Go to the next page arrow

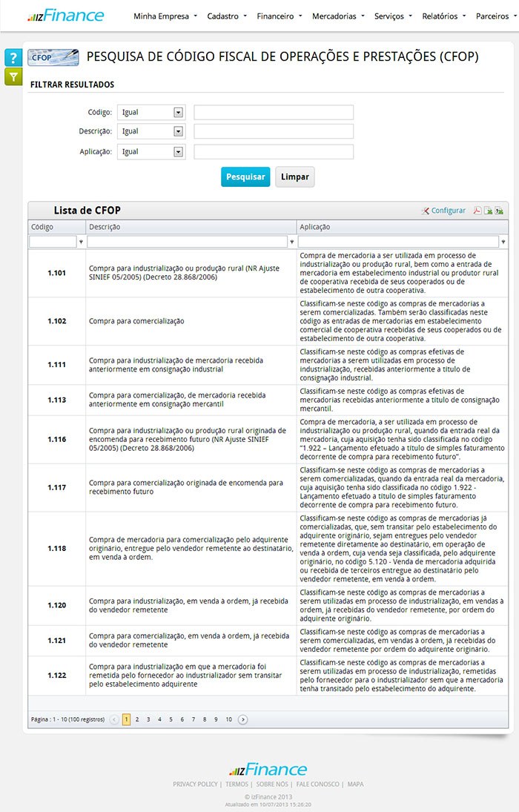click(243, 719)
